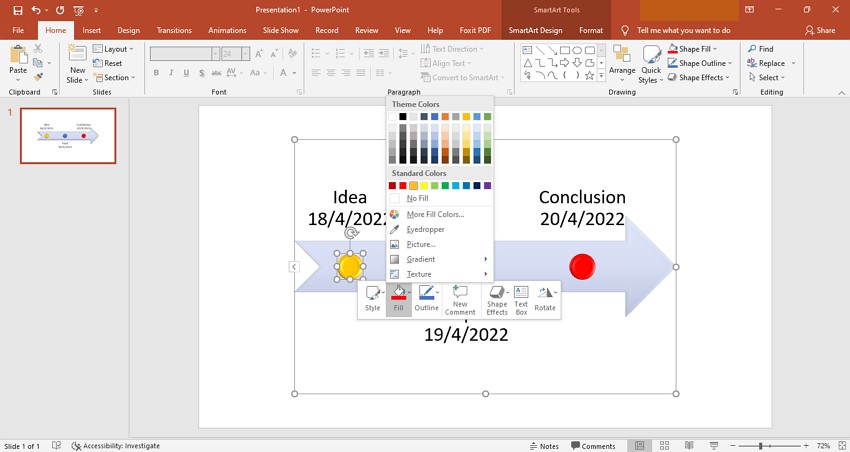Choose the red standard color swatch
Viewport: 850px width, 452px height.
(403, 185)
